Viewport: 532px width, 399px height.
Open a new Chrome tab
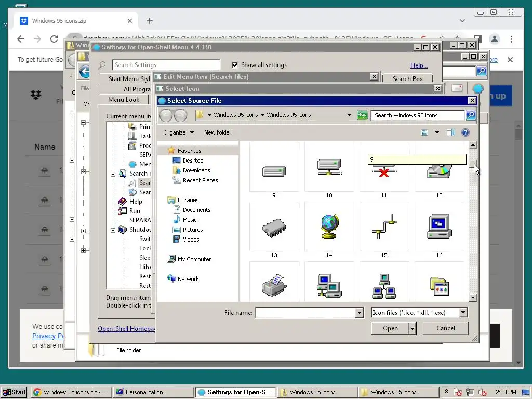150,21
